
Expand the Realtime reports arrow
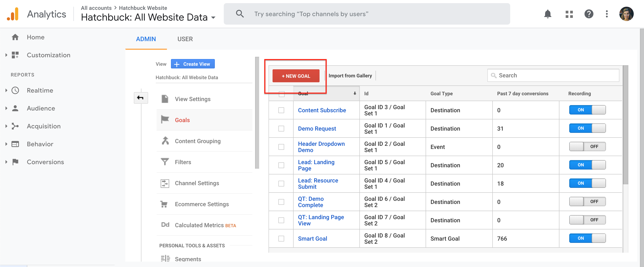tap(6, 90)
